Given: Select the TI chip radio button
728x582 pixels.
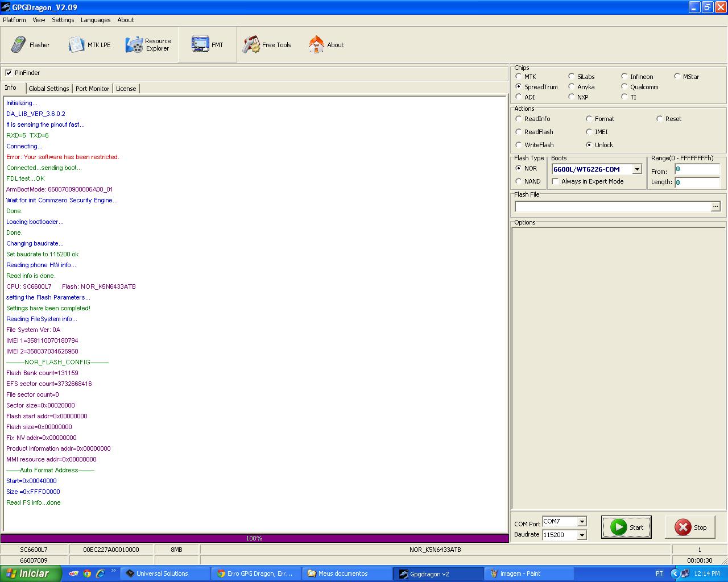Looking at the screenshot, I should tap(624, 97).
